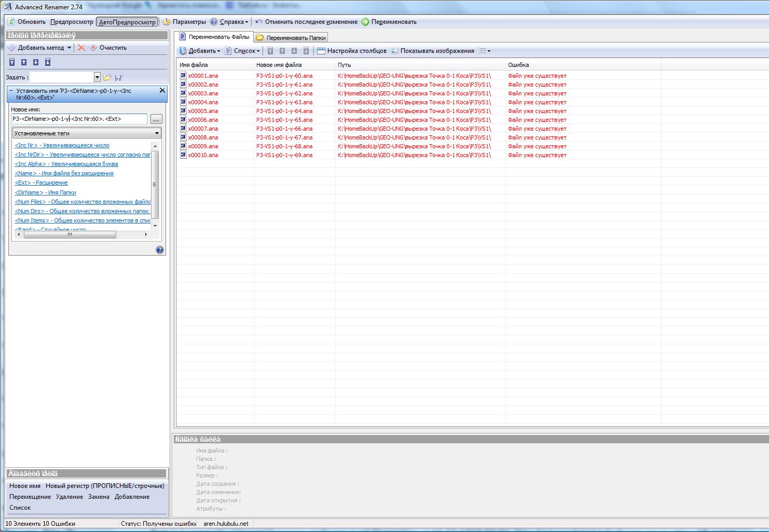Viewport: 769px width, 532px height.
Task: Click the move method to top arrow
Action: (12, 62)
